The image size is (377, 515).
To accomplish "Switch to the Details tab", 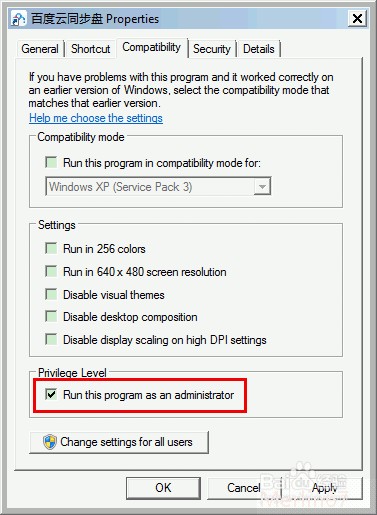I will (259, 49).
